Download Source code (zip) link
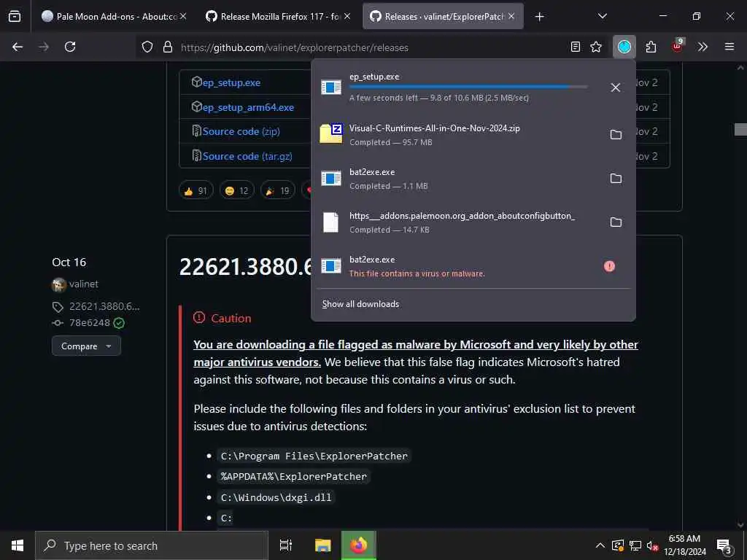747x560 pixels. [x=241, y=131]
